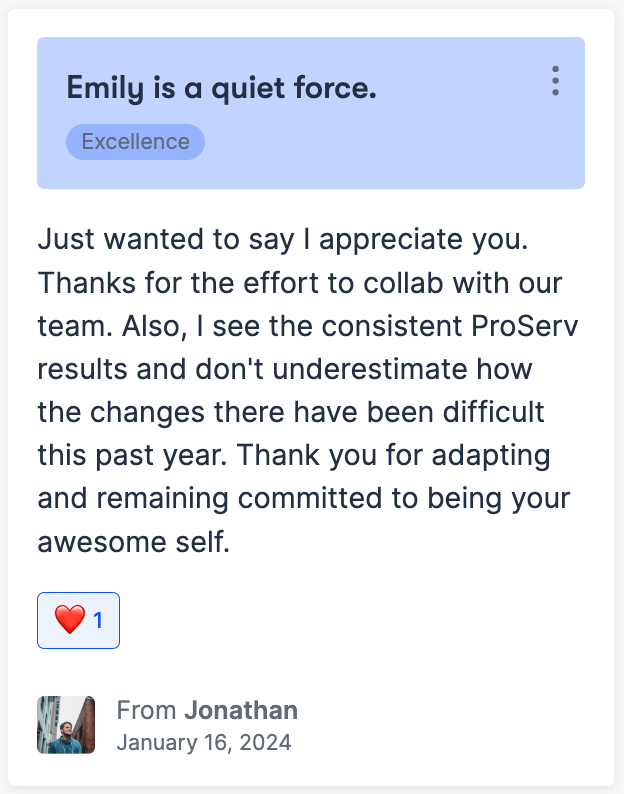Click the word "team." in the message
The image size is (624, 794).
[68, 326]
